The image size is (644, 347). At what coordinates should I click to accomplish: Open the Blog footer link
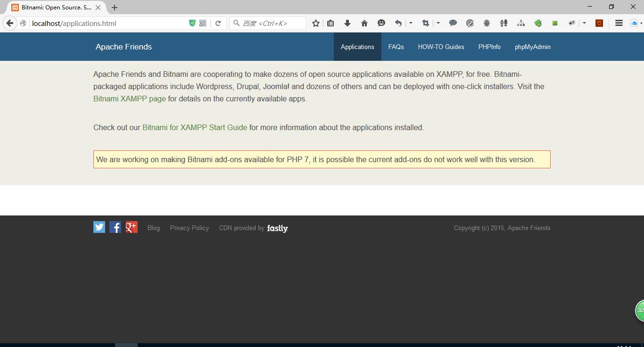click(x=154, y=228)
